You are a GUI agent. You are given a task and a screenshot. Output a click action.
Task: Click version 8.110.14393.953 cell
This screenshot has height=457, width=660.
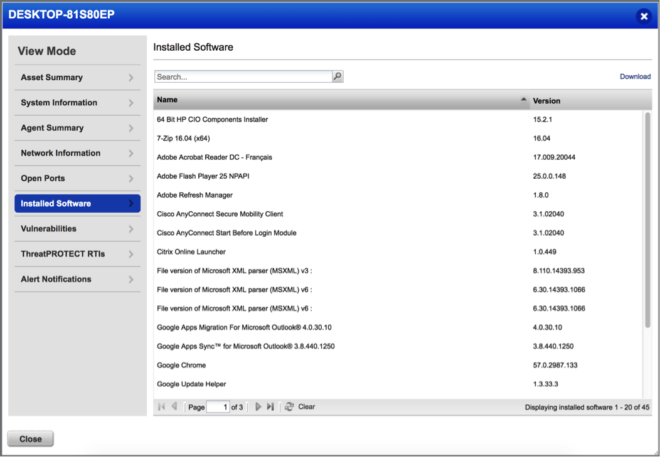(x=559, y=271)
